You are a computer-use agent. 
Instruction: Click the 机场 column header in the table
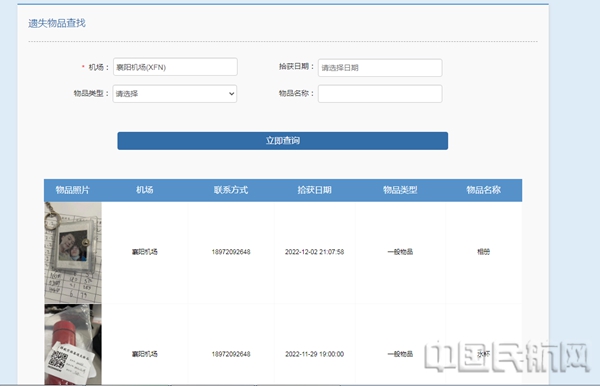tap(145, 190)
